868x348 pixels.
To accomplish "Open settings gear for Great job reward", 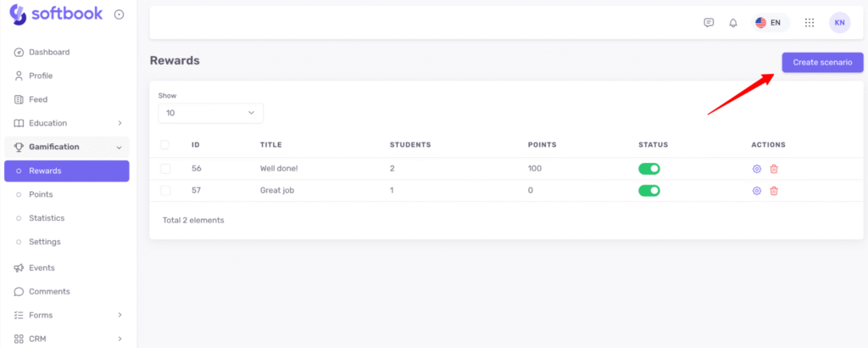I will coord(757,190).
